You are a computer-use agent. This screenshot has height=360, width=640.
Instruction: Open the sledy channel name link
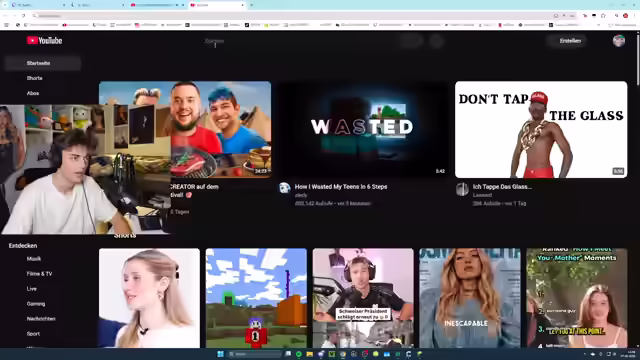click(x=301, y=195)
